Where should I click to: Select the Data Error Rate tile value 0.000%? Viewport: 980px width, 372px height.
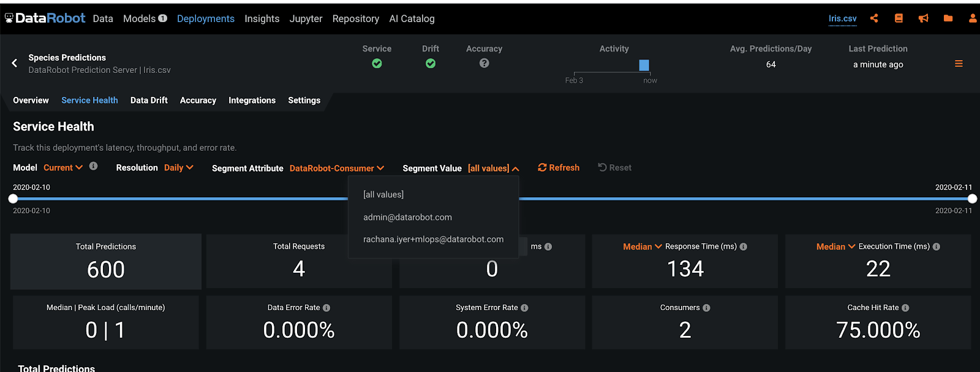point(299,330)
